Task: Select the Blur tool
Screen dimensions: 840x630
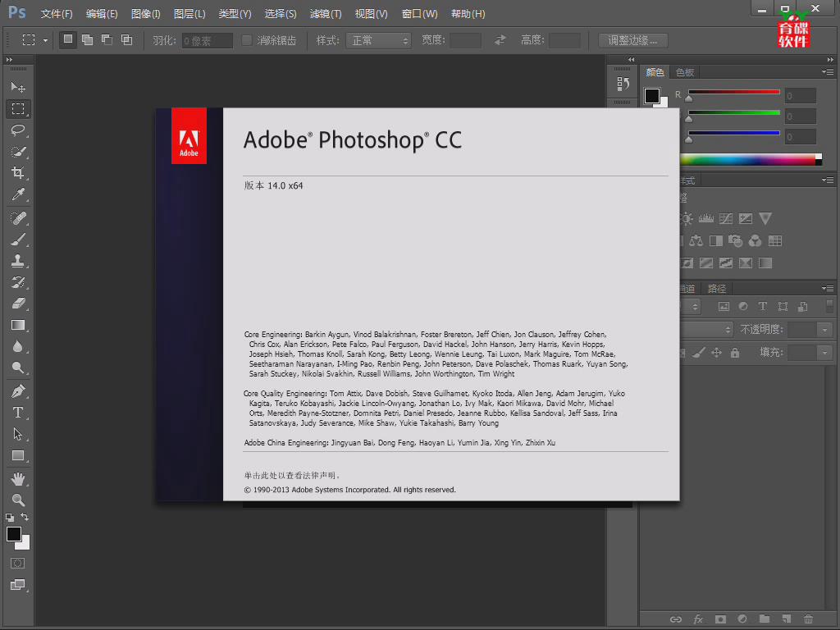Action: (18, 347)
